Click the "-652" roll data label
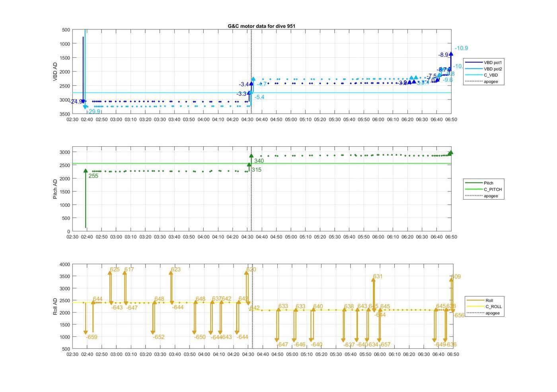The width and height of the screenshot is (557, 392). coord(159,337)
